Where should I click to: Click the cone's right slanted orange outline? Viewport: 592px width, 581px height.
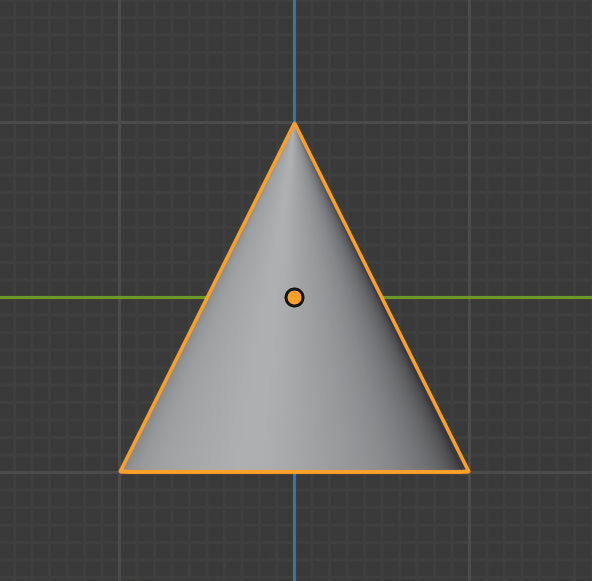pyautogui.click(x=382, y=297)
